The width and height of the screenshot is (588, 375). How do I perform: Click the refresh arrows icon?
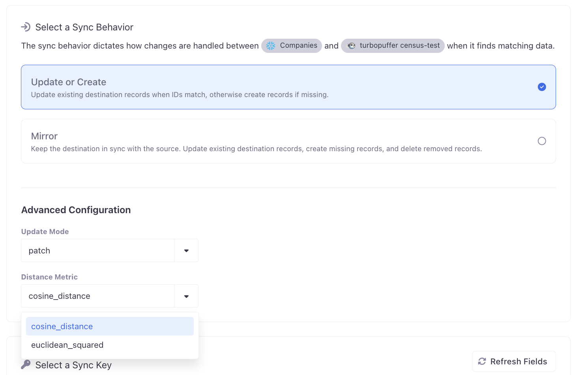pos(482,361)
